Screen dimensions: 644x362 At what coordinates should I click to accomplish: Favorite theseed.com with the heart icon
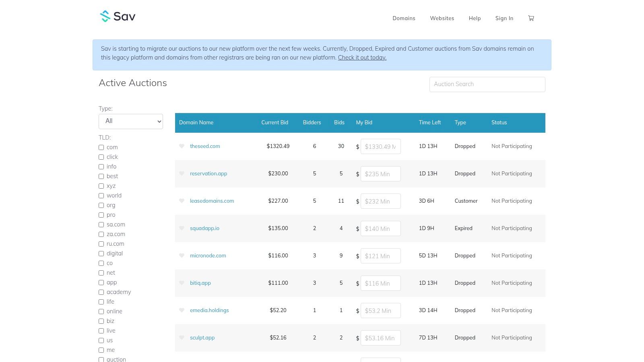click(182, 146)
